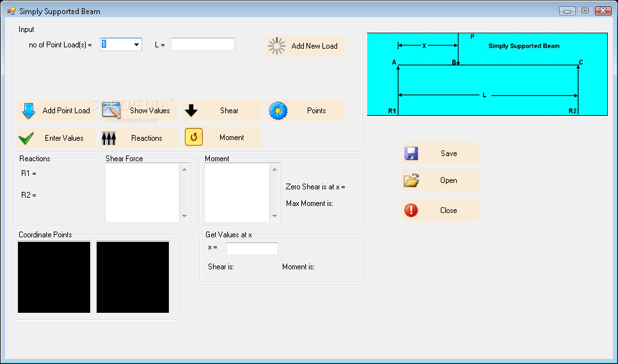Screen dimensions: 618x364
Task: Click the red exclamation Close icon
Action: pyautogui.click(x=411, y=210)
